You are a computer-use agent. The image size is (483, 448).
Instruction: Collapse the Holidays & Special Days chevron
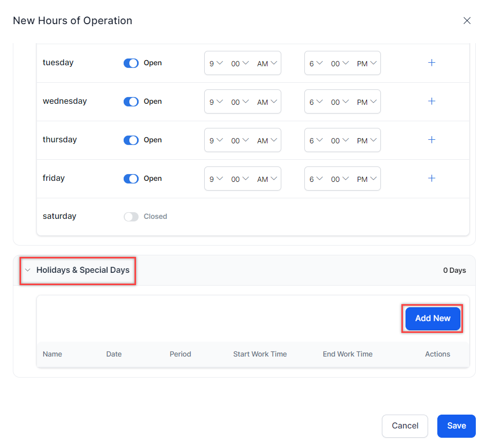pyautogui.click(x=28, y=270)
